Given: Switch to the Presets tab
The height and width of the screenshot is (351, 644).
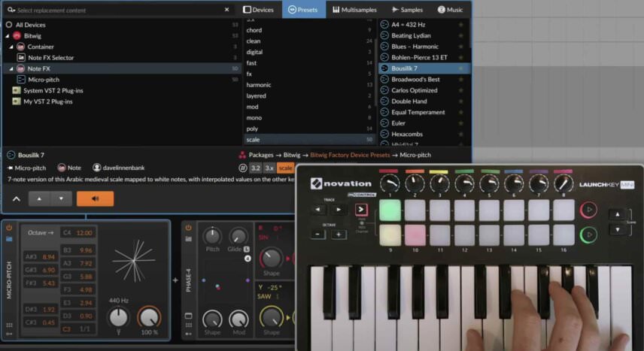Looking at the screenshot, I should 303,10.
